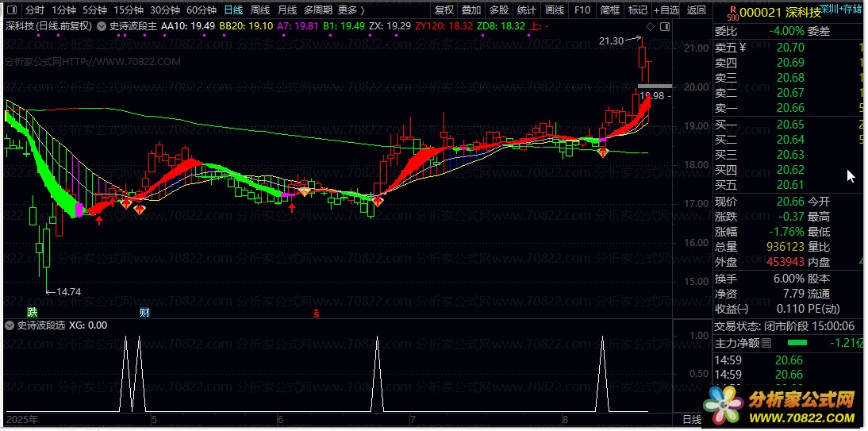The height and width of the screenshot is (431, 868).
Task: Select the 5分钟 period
Action: coord(94,10)
